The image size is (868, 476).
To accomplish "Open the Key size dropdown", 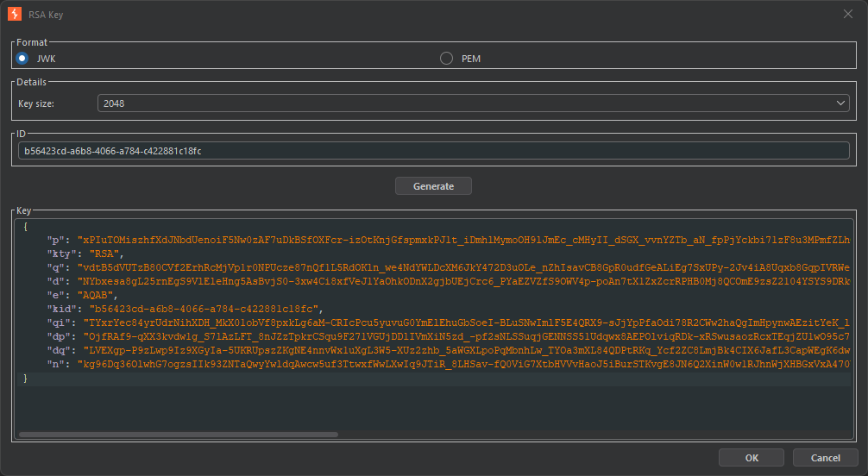I will click(474, 103).
